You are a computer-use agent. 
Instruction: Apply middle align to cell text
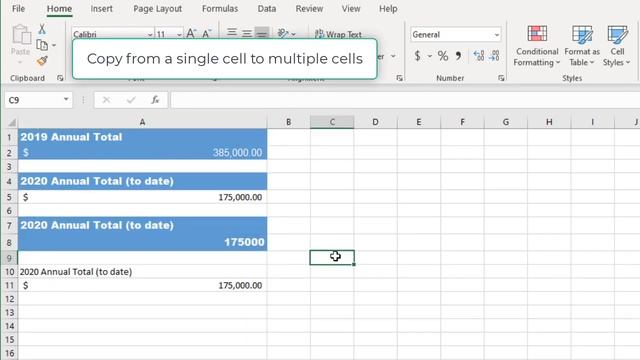pyautogui.click(x=247, y=33)
